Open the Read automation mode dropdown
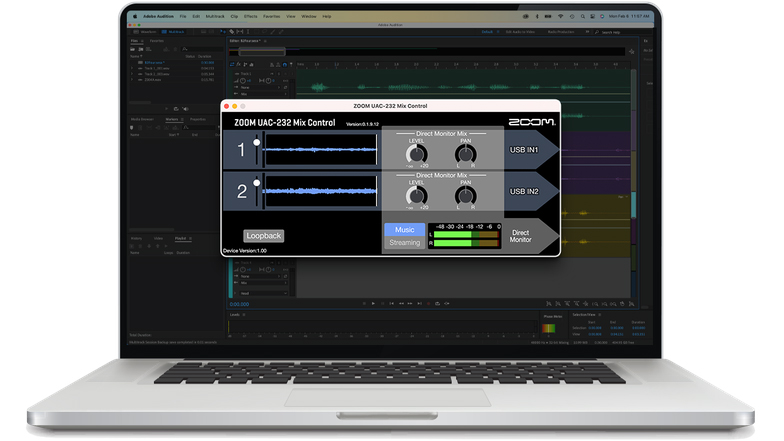 tap(264, 294)
